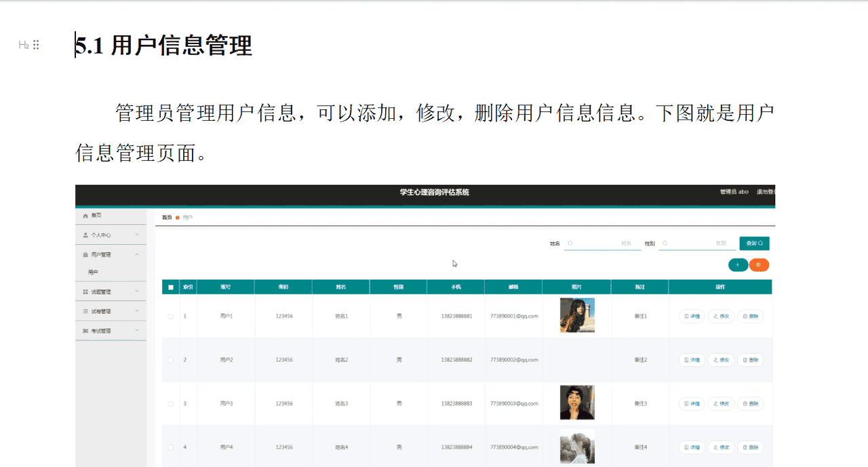Viewport: 868px width, 467px height.
Task: Click the search magnifier in 查询 button
Action: coord(761,243)
